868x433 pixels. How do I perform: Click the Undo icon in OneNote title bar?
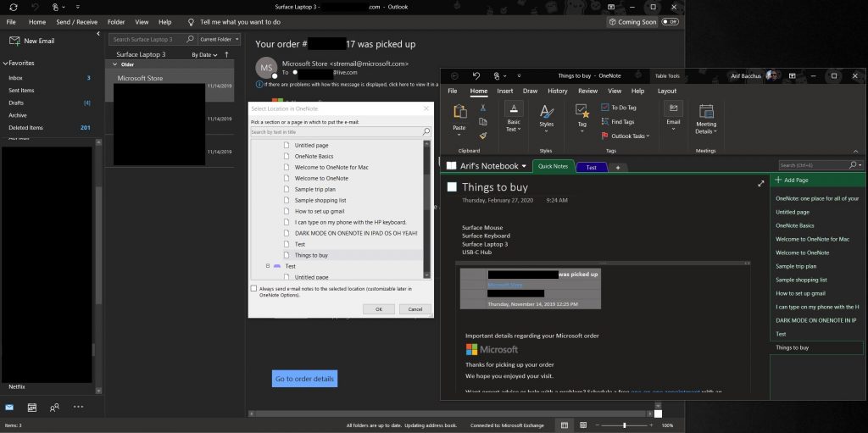pyautogui.click(x=476, y=76)
